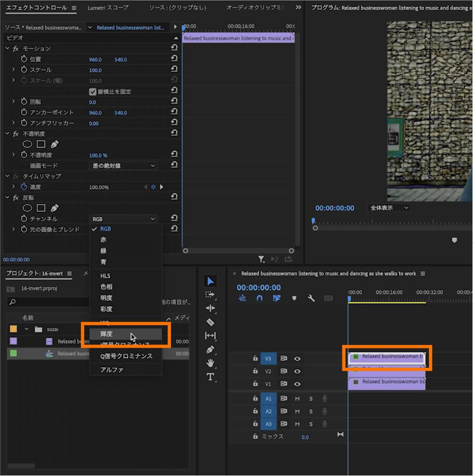Select the Pen tool in timeline toolbar

(210, 350)
